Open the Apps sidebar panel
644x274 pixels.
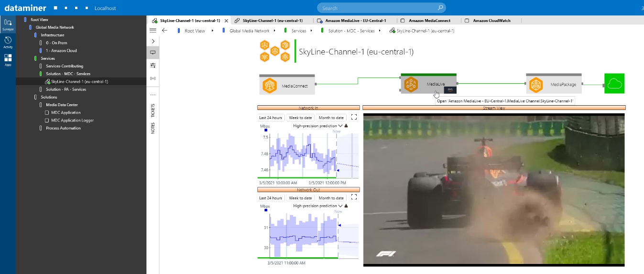[x=8, y=60]
